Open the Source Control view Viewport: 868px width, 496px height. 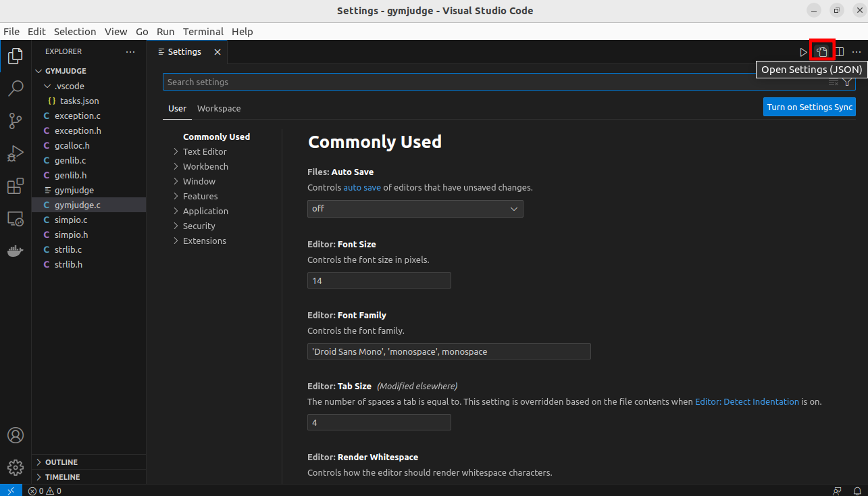click(15, 121)
